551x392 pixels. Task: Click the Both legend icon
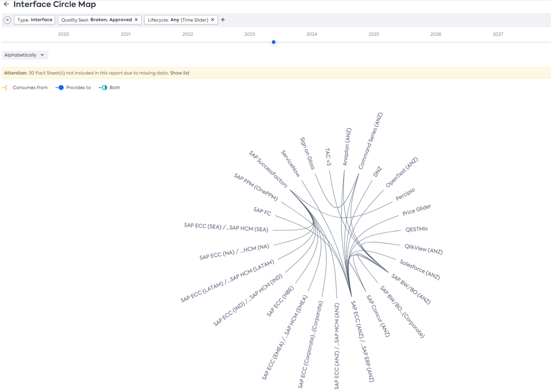coord(103,88)
